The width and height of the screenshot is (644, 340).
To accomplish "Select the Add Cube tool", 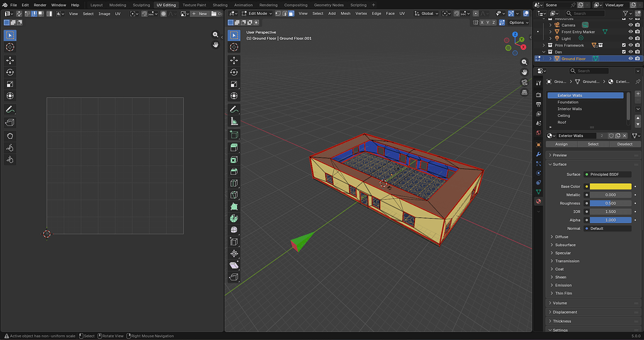I will (x=234, y=135).
